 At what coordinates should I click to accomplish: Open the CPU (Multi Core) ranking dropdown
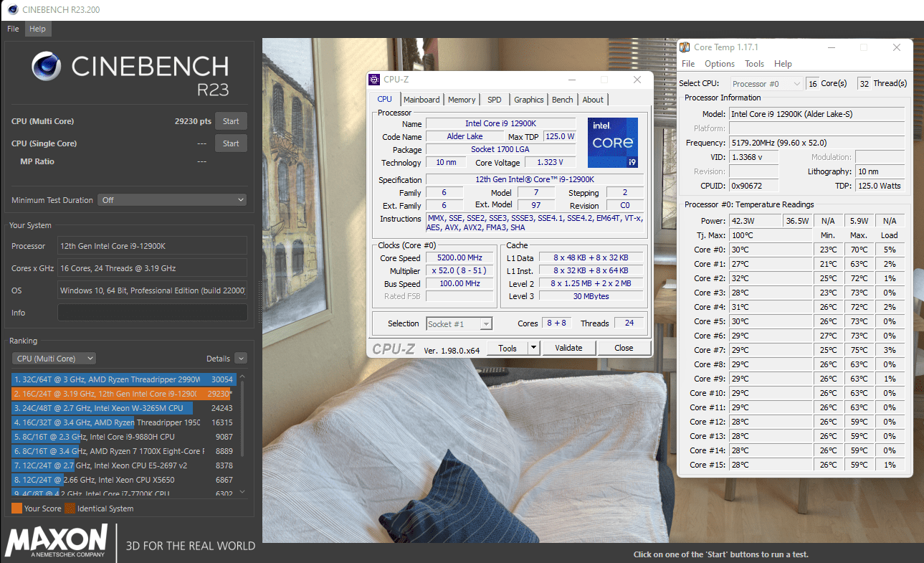[x=54, y=359]
